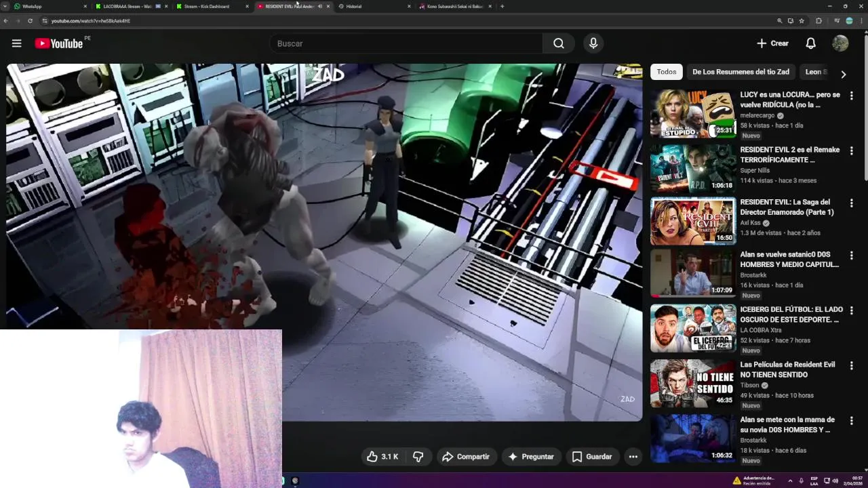
Task: Mute audio on the RESIDENT EVIL tab
Action: pyautogui.click(x=320, y=6)
